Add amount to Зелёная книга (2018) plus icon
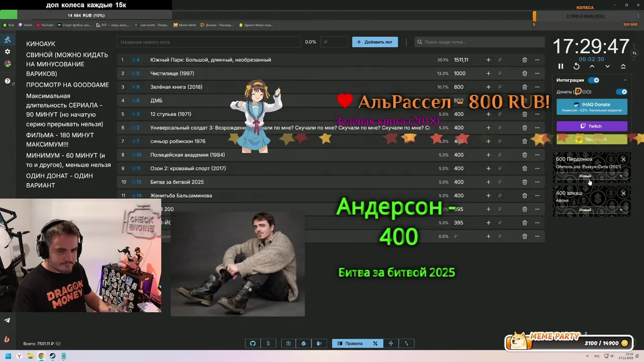 click(488, 87)
